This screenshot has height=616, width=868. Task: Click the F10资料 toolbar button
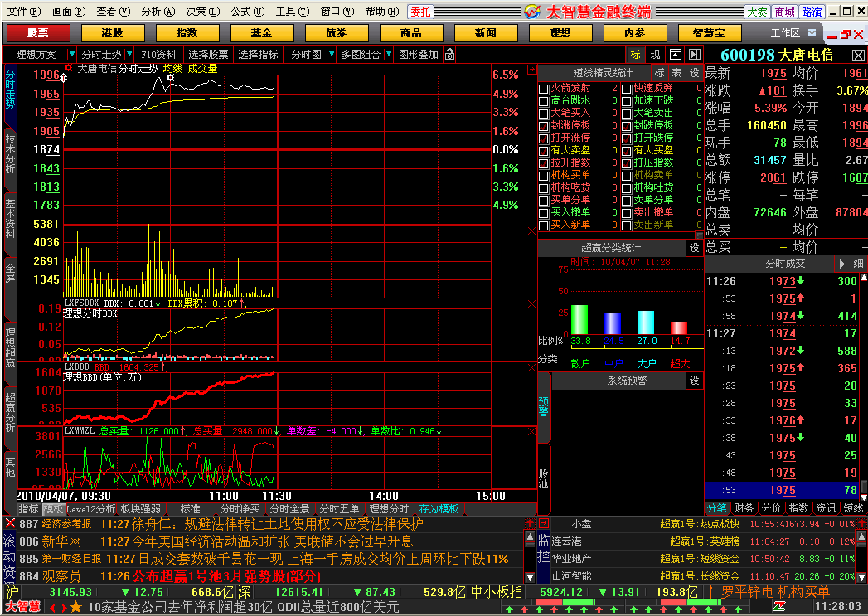(158, 54)
